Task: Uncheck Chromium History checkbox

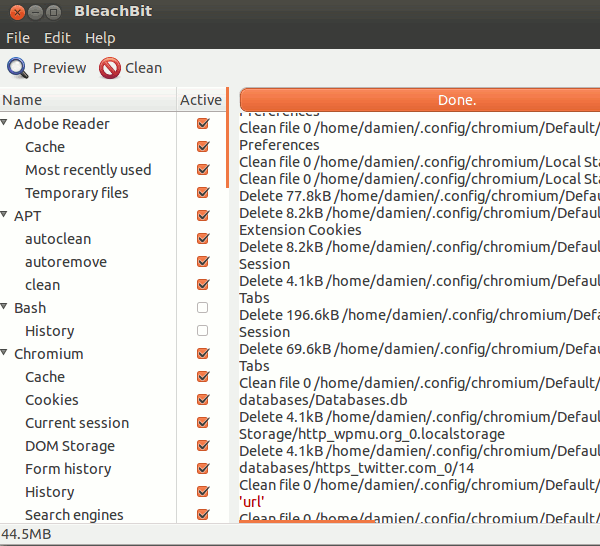Action: pyautogui.click(x=203, y=491)
